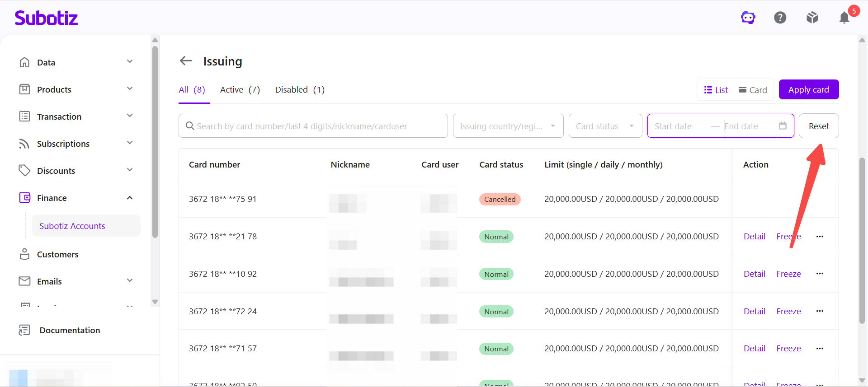Open the Issuing country/region dropdown

tap(508, 126)
